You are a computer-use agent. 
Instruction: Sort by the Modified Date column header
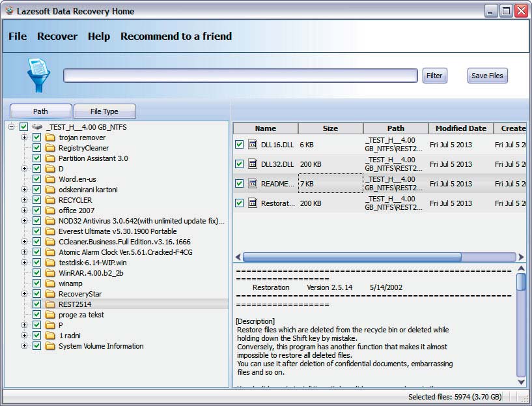[x=461, y=128]
